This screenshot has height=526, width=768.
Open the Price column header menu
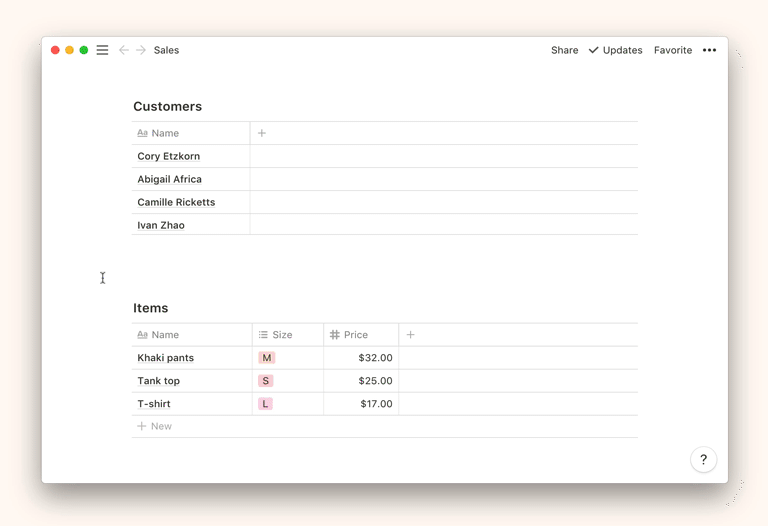pos(355,335)
